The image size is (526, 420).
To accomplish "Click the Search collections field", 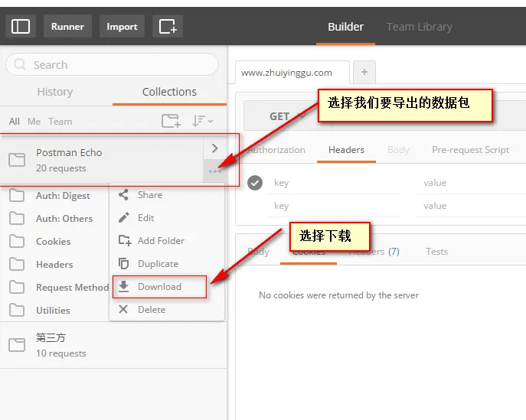I will tap(112, 64).
